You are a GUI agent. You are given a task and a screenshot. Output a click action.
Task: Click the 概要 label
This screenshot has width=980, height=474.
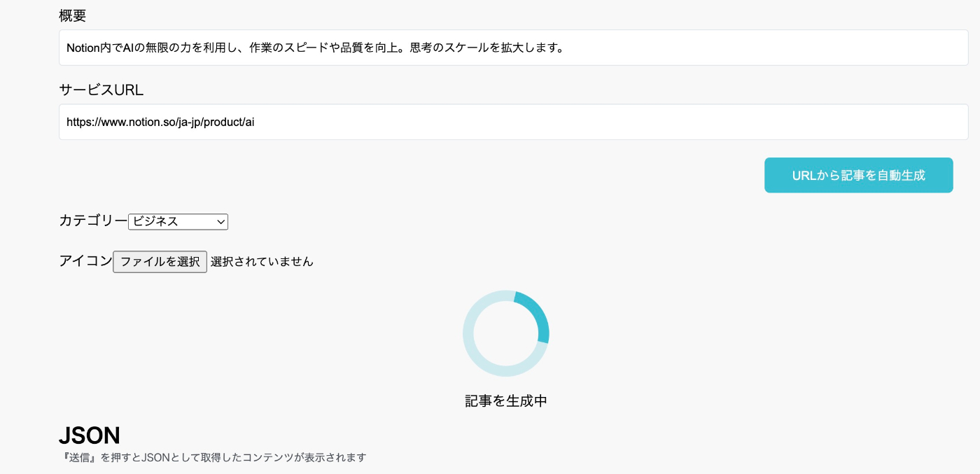(x=73, y=15)
